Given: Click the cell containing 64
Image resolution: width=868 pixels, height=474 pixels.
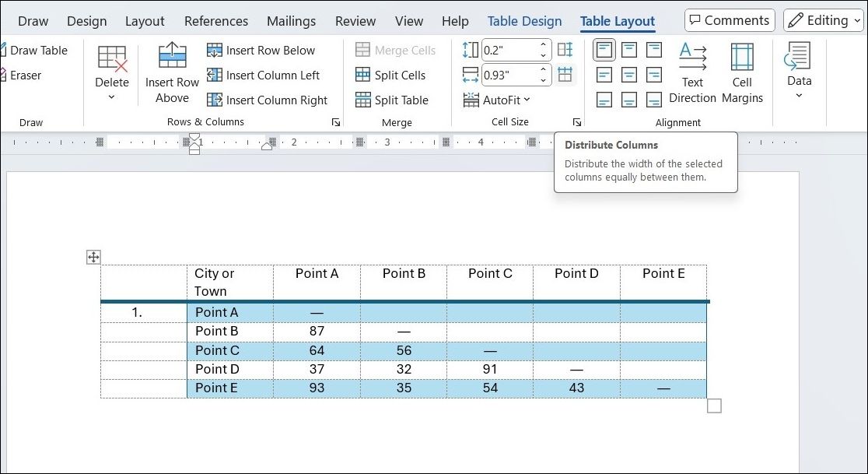Looking at the screenshot, I should (x=317, y=350).
